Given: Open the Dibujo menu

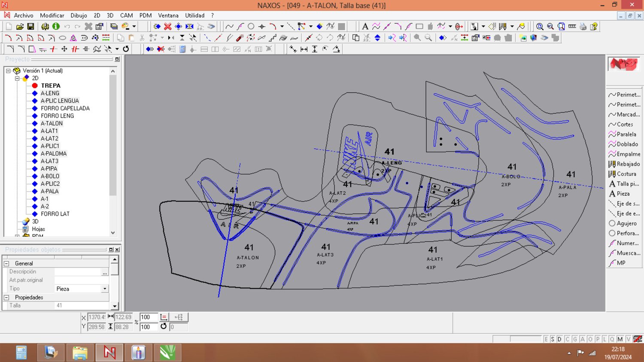Looking at the screenshot, I should point(79,15).
